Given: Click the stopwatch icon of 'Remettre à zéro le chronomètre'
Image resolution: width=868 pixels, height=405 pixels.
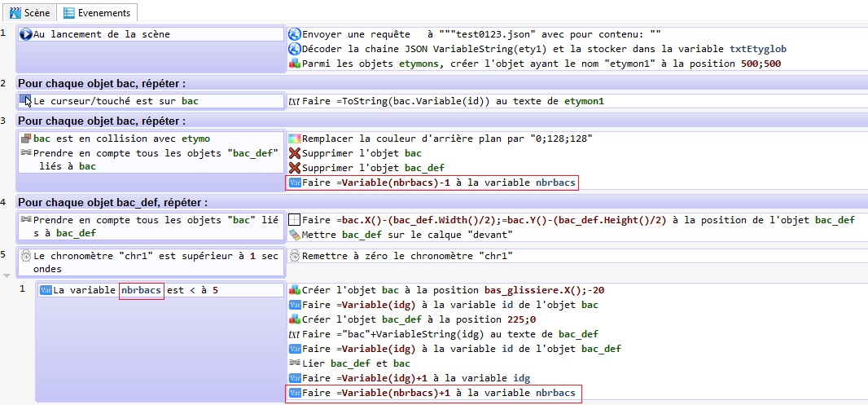Looking at the screenshot, I should click(x=295, y=257).
